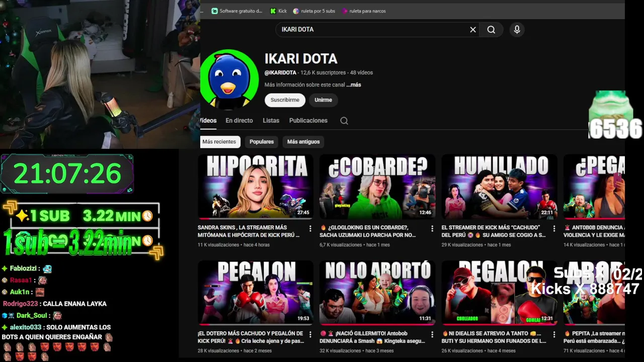644x362 pixels.
Task: Open Nació Gillermito video title
Action: pyautogui.click(x=372, y=337)
